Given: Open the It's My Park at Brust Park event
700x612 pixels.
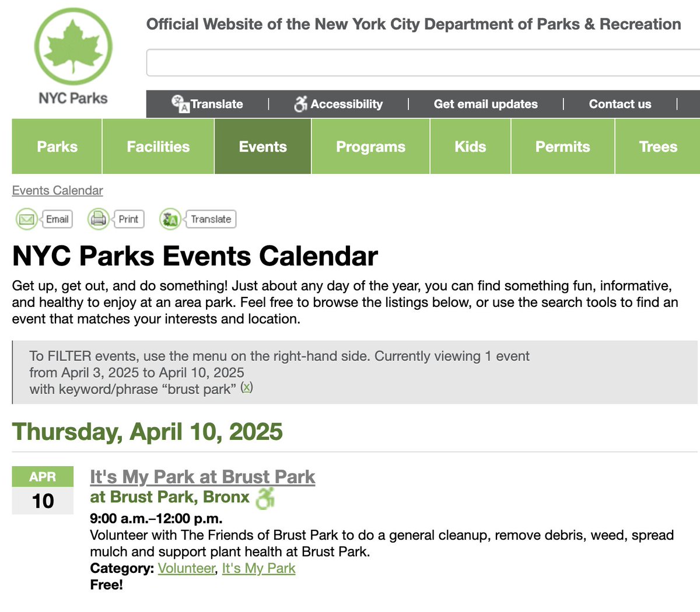Looking at the screenshot, I should (202, 477).
